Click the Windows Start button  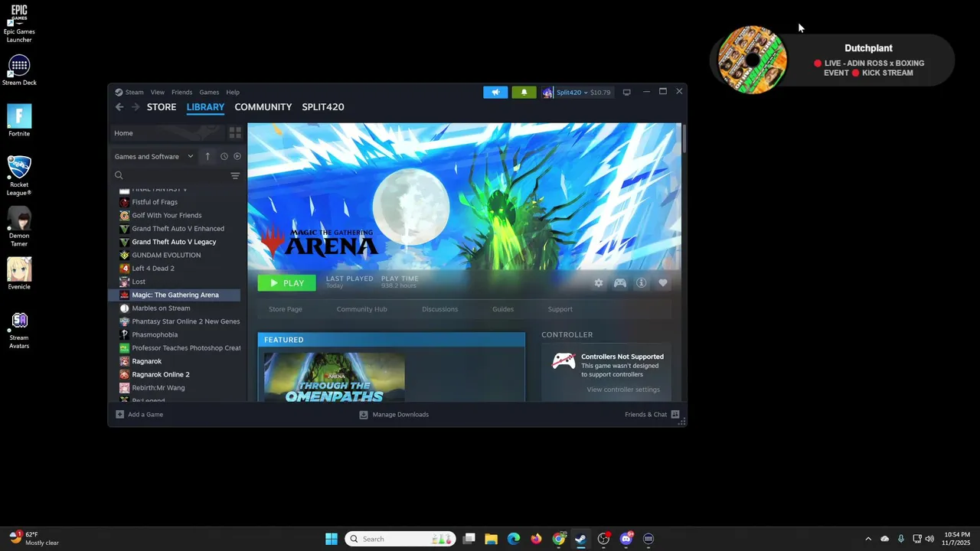(x=332, y=539)
